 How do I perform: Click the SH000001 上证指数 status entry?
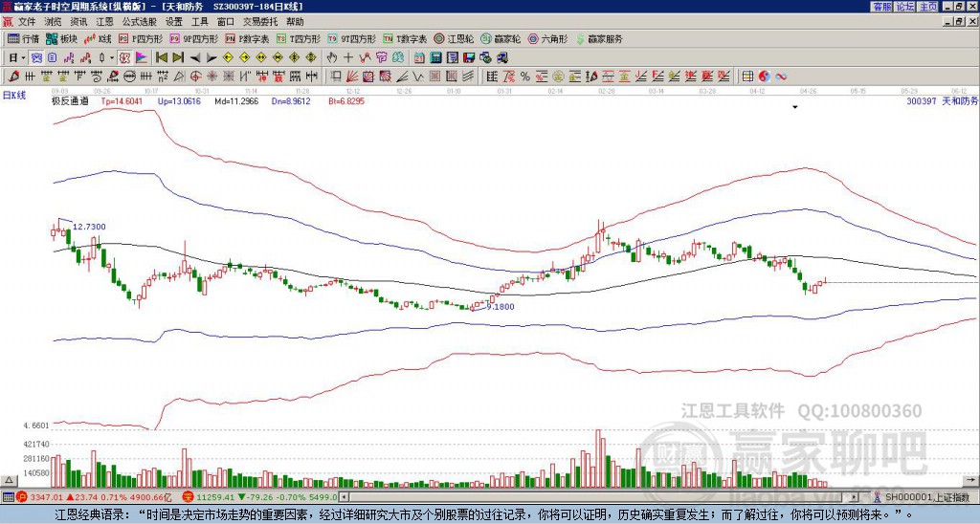[922, 497]
